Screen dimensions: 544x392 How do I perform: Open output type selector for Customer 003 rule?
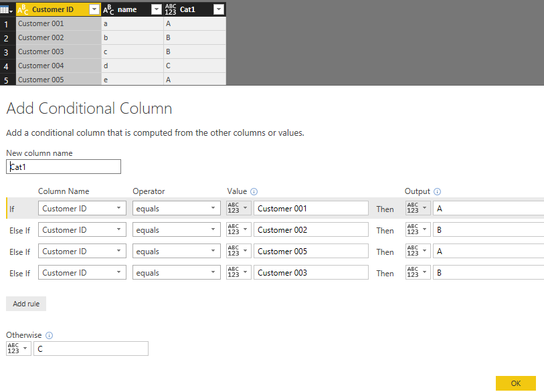[x=418, y=273]
